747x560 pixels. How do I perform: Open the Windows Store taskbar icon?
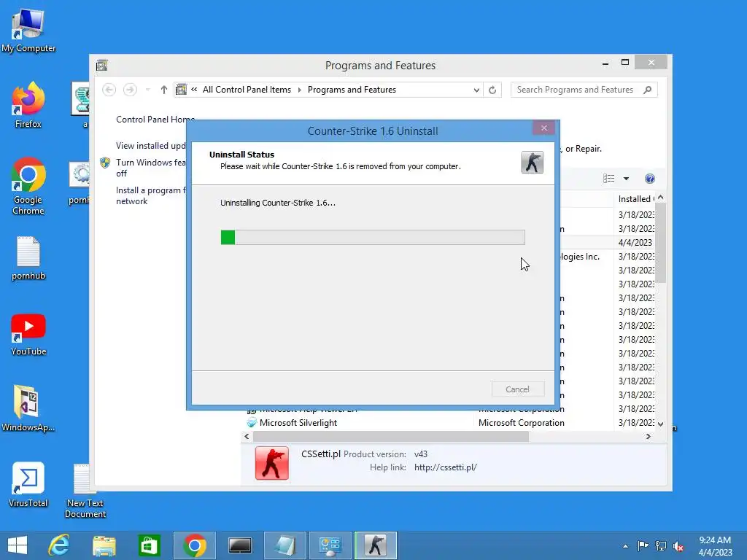point(149,545)
